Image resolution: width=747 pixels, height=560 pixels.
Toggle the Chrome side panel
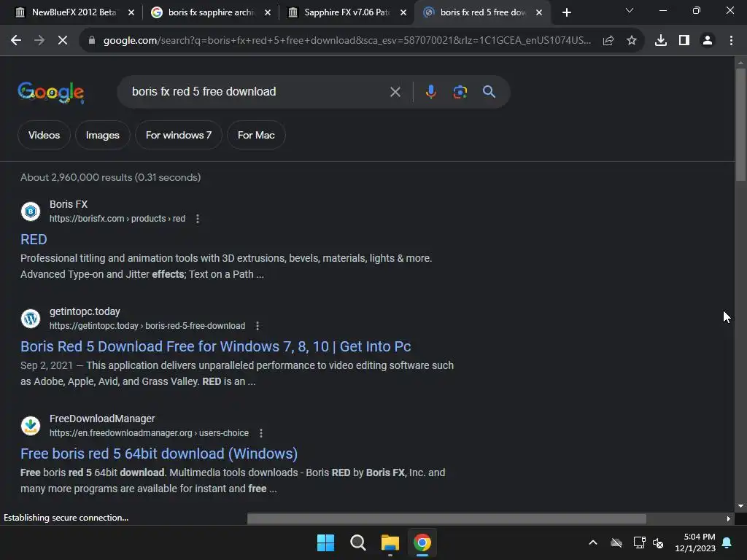click(684, 41)
